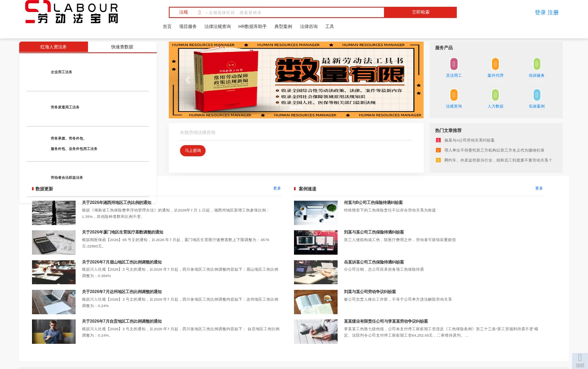588x369 pixels.
Task: Open 法律法规查询 navigation item
Action: (x=218, y=26)
